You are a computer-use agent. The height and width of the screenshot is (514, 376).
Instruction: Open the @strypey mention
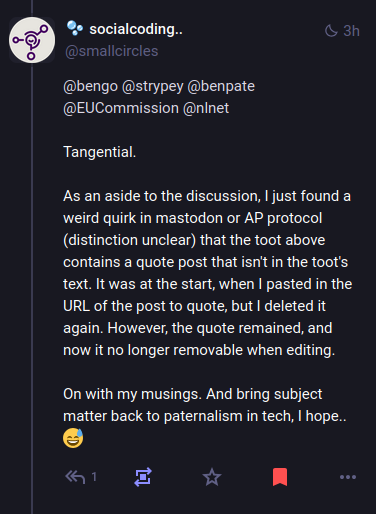(x=153, y=86)
